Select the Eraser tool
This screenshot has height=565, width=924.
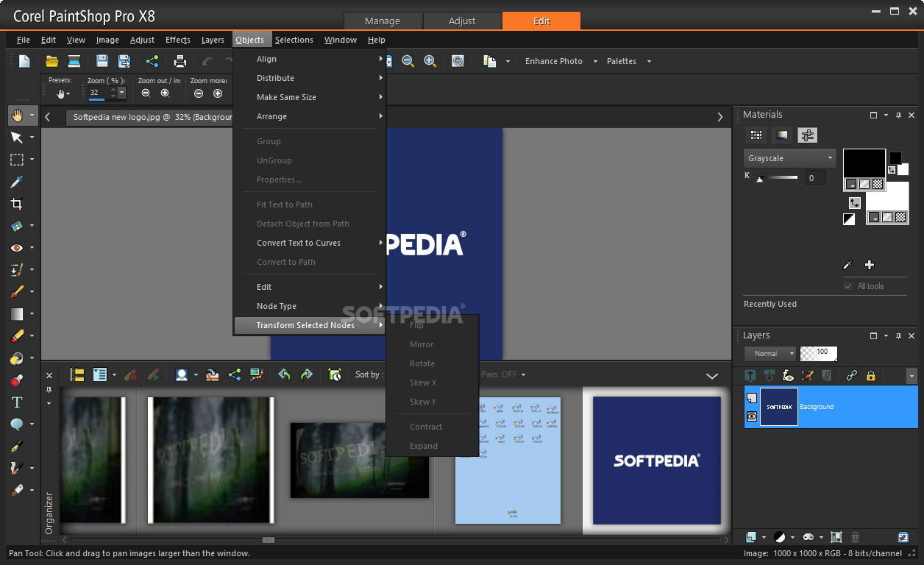click(17, 336)
